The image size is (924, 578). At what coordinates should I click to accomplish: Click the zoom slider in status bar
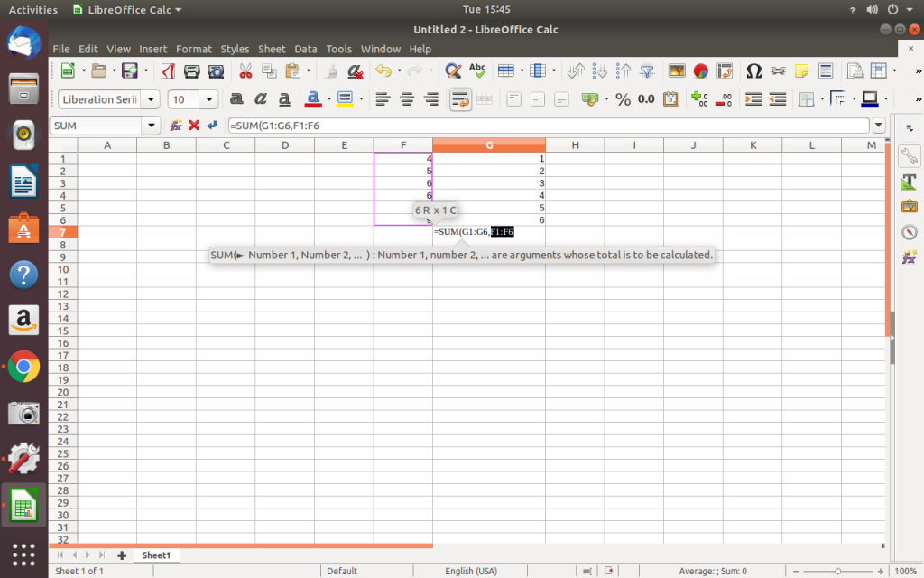tap(837, 572)
